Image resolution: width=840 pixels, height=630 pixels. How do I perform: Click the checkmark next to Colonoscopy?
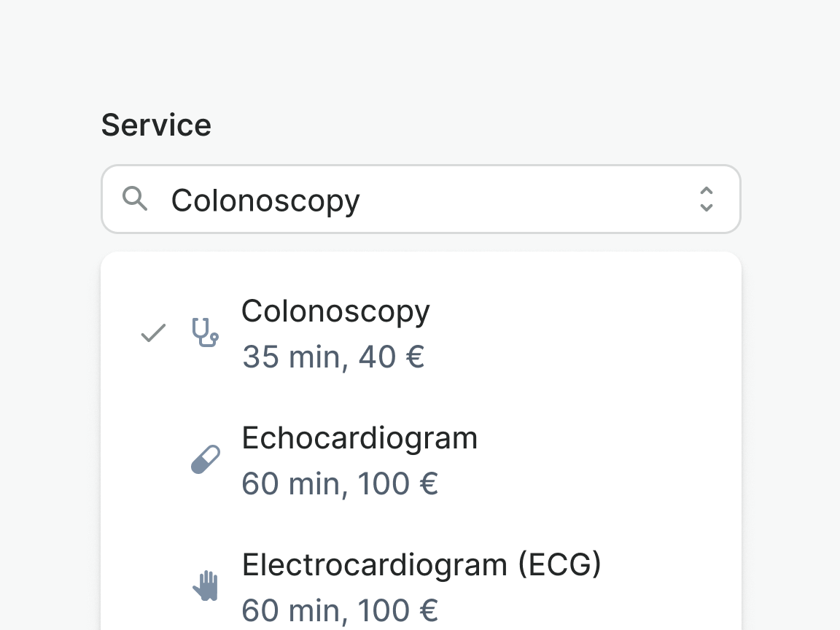tap(153, 333)
